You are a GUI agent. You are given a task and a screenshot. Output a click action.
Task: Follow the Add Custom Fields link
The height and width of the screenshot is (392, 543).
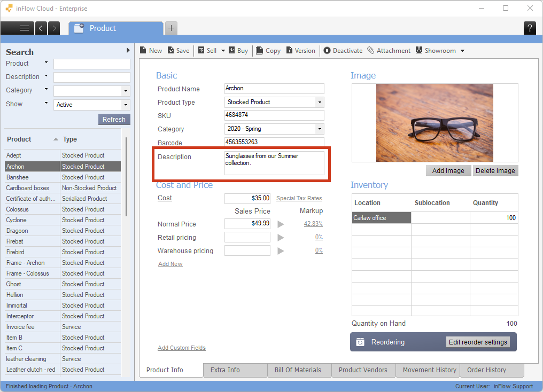click(x=182, y=348)
